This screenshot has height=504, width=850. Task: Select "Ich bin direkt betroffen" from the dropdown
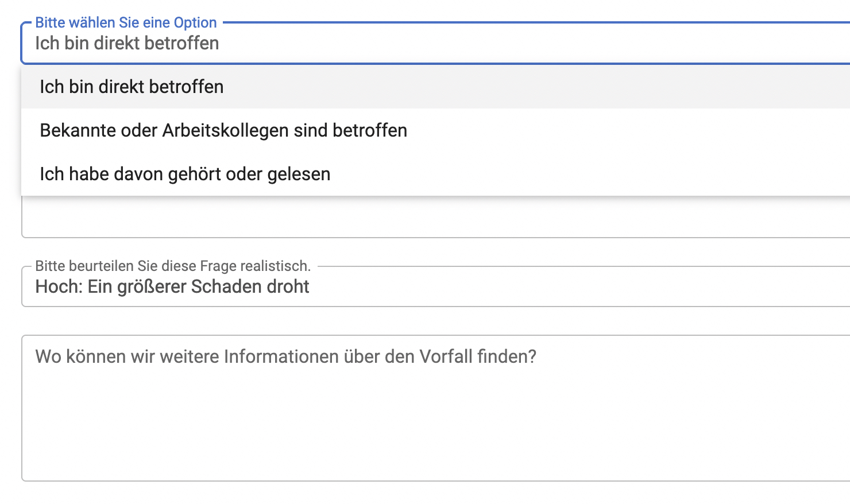pyautogui.click(x=131, y=87)
